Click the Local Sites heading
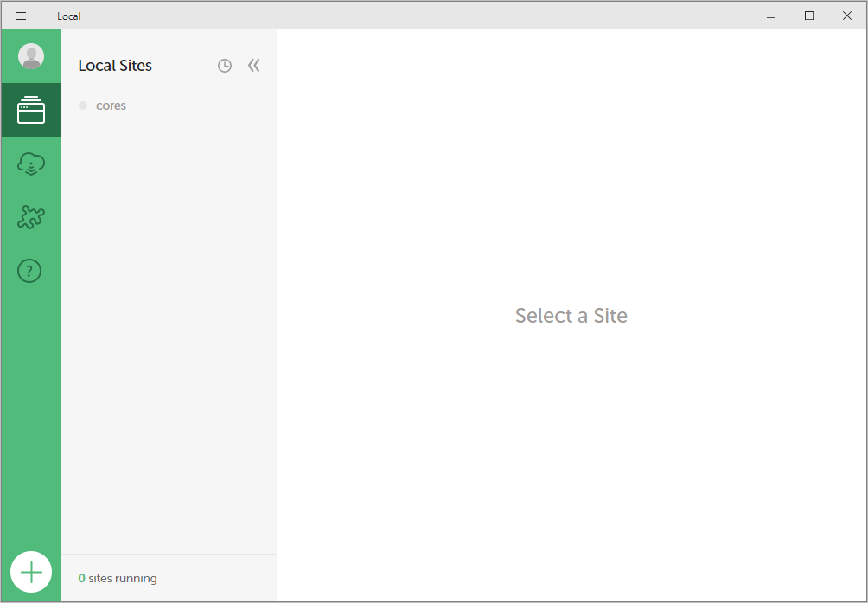 (115, 66)
